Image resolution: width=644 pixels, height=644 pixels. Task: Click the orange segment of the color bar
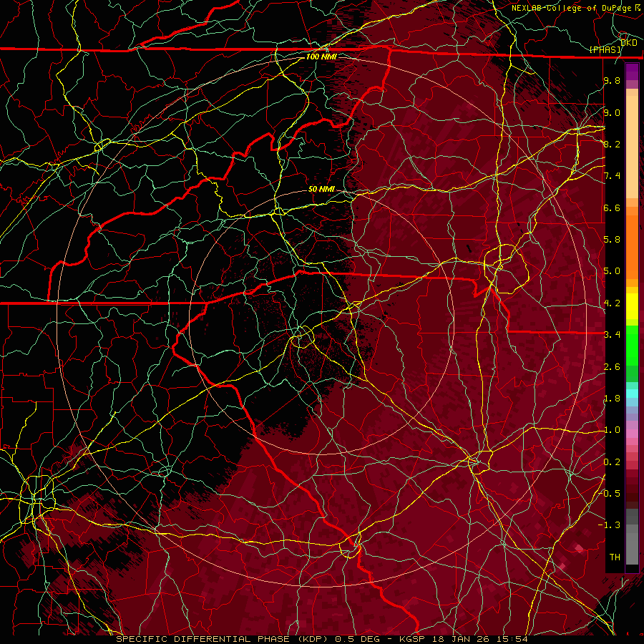(632, 246)
